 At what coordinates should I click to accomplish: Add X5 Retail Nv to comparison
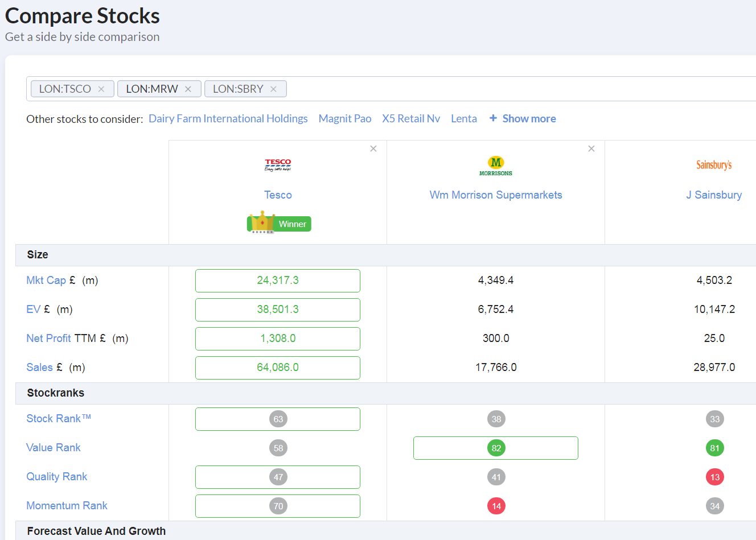(411, 119)
